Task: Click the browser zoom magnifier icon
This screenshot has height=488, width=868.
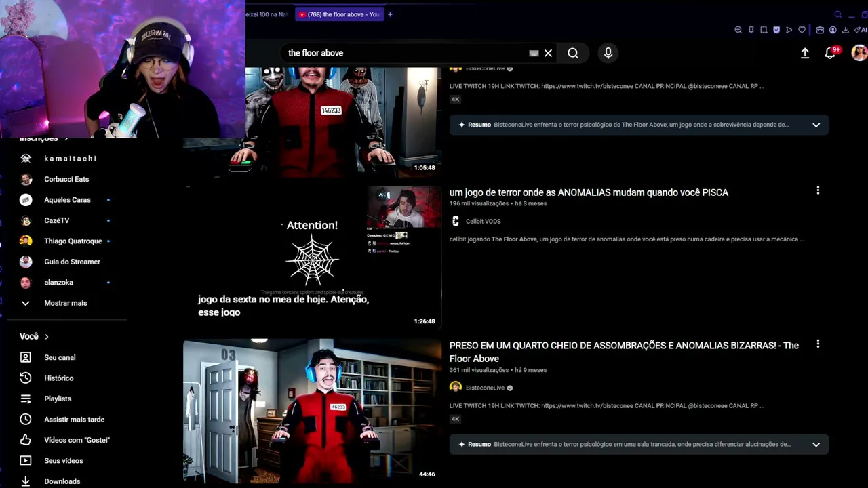Action: [738, 30]
